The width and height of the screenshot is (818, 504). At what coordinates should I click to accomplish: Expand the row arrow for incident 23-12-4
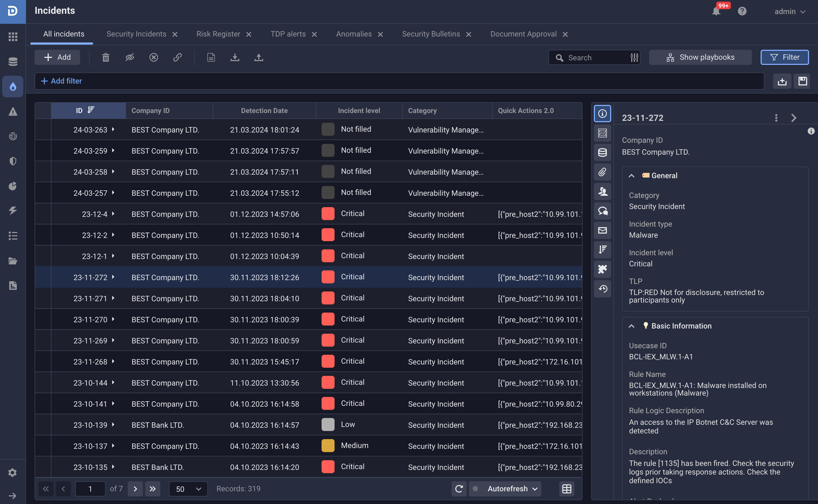113,214
